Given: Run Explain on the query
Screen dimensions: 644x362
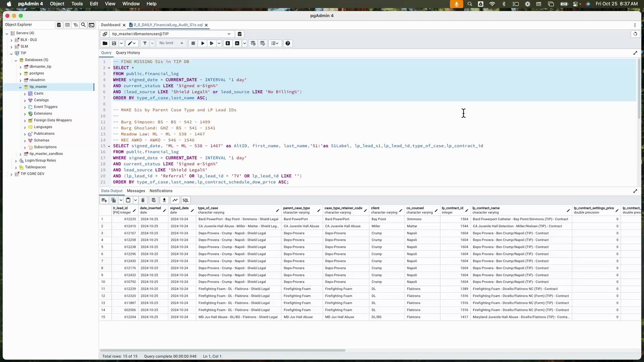Looking at the screenshot, I should pos(228,43).
